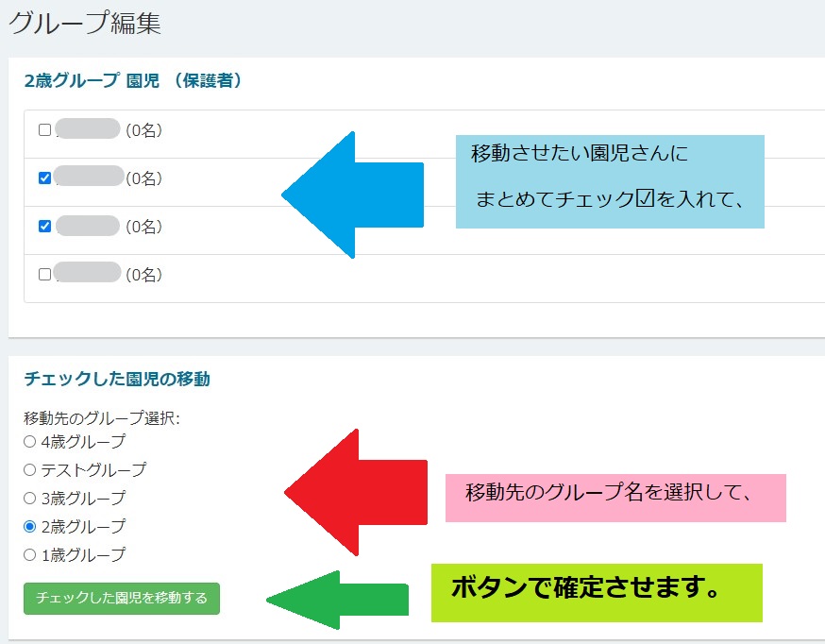Click the light blue 移動させたい園児さんに callout
The width and height of the screenshot is (825, 644).
[x=609, y=181]
